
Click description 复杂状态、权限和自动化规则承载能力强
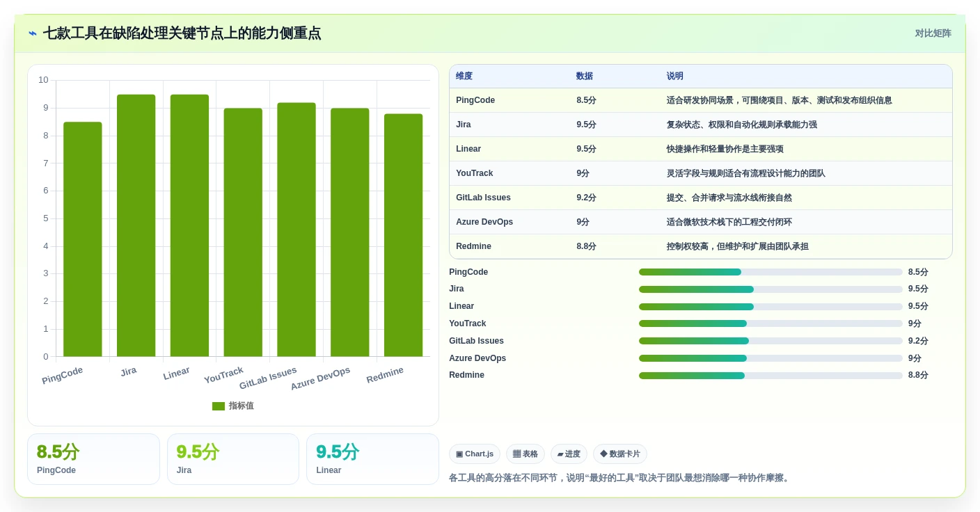[x=742, y=125]
